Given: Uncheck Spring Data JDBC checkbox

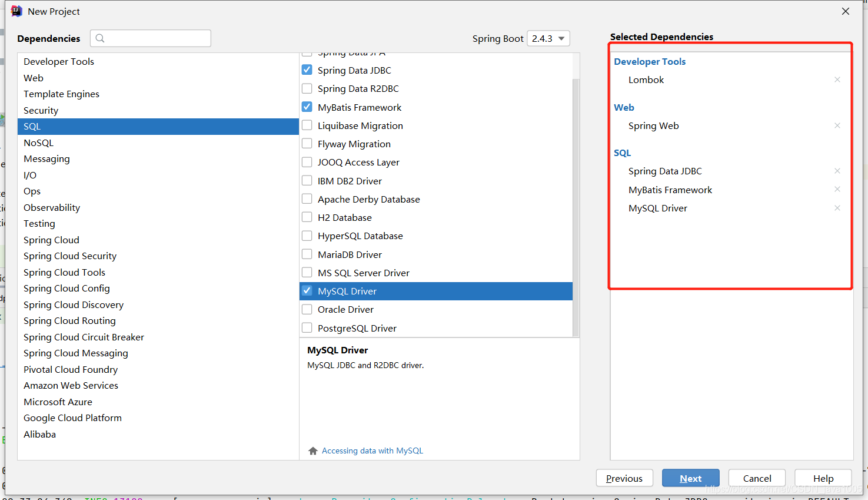Looking at the screenshot, I should click(x=307, y=69).
